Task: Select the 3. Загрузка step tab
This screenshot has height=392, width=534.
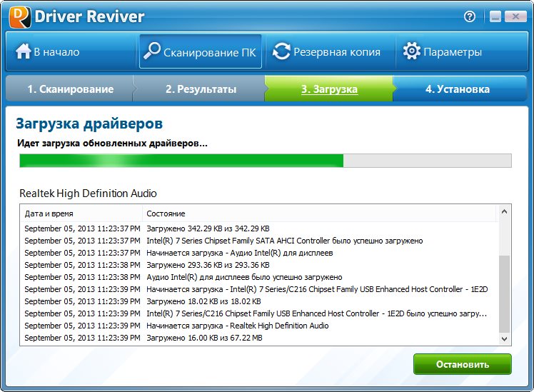Action: pos(329,89)
